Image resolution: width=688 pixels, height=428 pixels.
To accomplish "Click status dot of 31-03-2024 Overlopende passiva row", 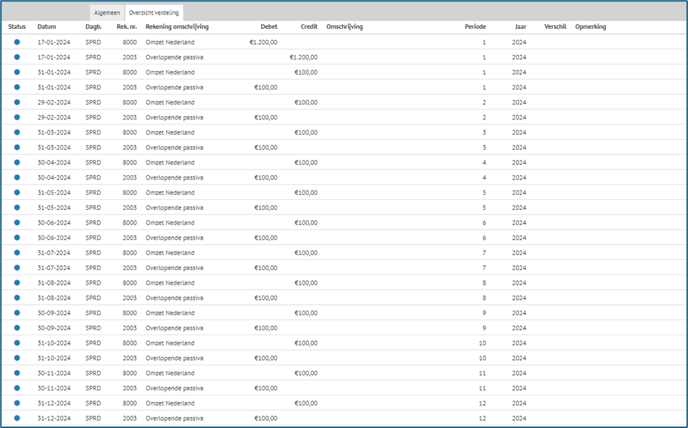I will 17,147.
